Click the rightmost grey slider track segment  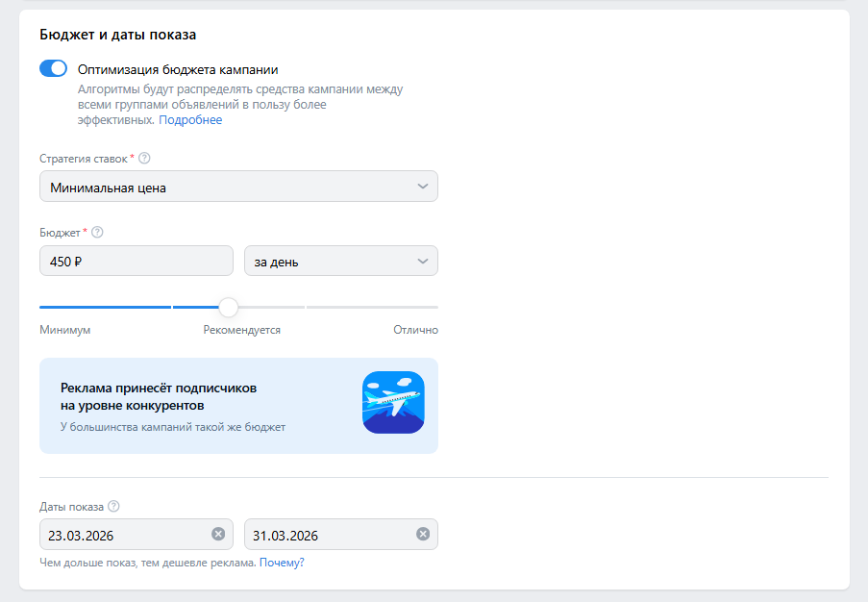point(372,307)
